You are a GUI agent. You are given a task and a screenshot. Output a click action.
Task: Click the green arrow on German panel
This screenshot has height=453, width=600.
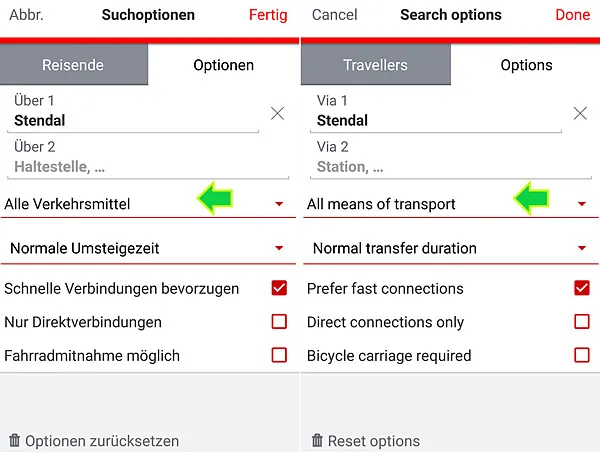215,198
